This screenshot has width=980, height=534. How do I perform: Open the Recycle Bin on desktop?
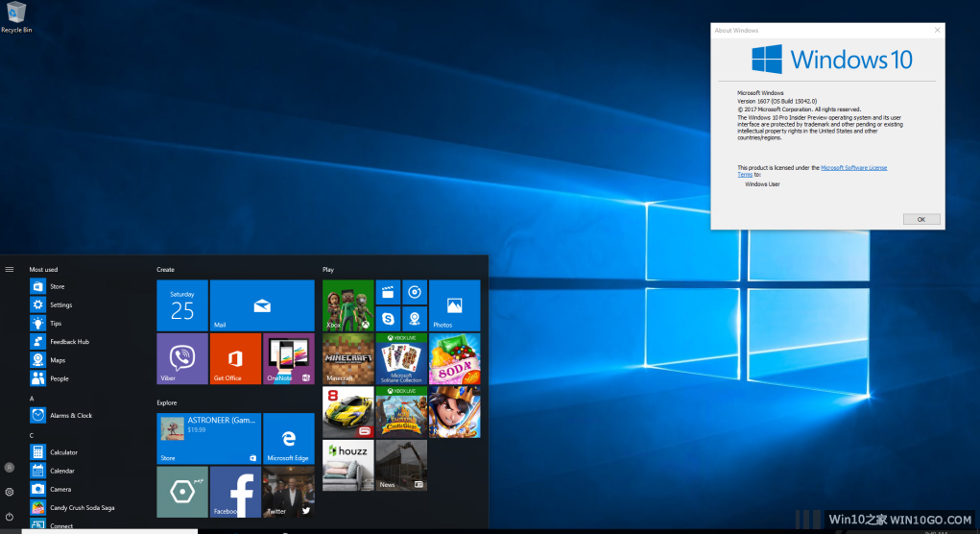click(x=15, y=14)
